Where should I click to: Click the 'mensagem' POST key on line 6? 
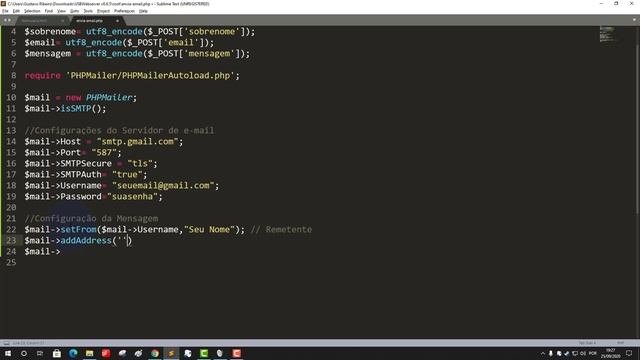pyautogui.click(x=209, y=53)
